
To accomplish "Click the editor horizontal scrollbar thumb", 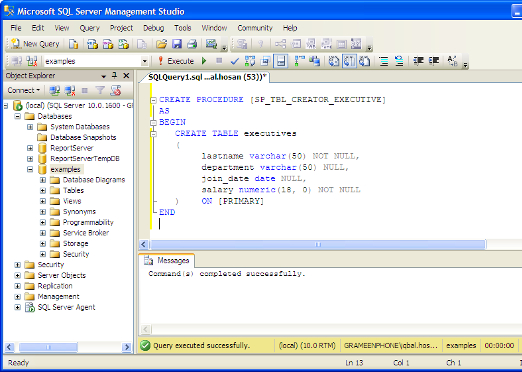I will (x=318, y=245).
